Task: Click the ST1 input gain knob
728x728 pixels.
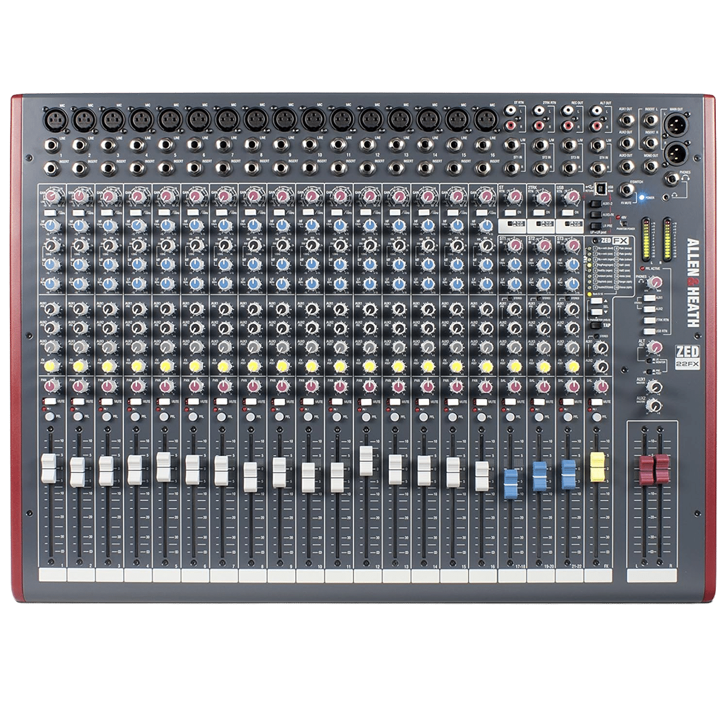Action: (514, 246)
